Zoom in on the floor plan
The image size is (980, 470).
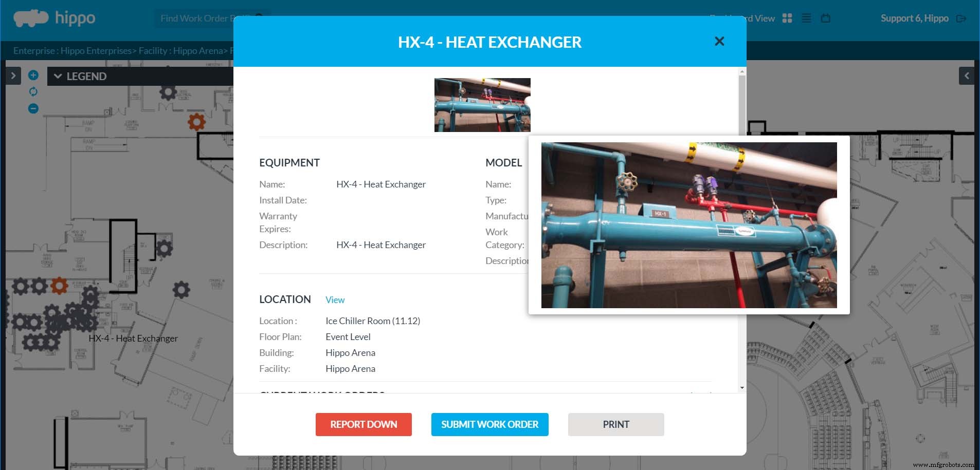(x=33, y=75)
